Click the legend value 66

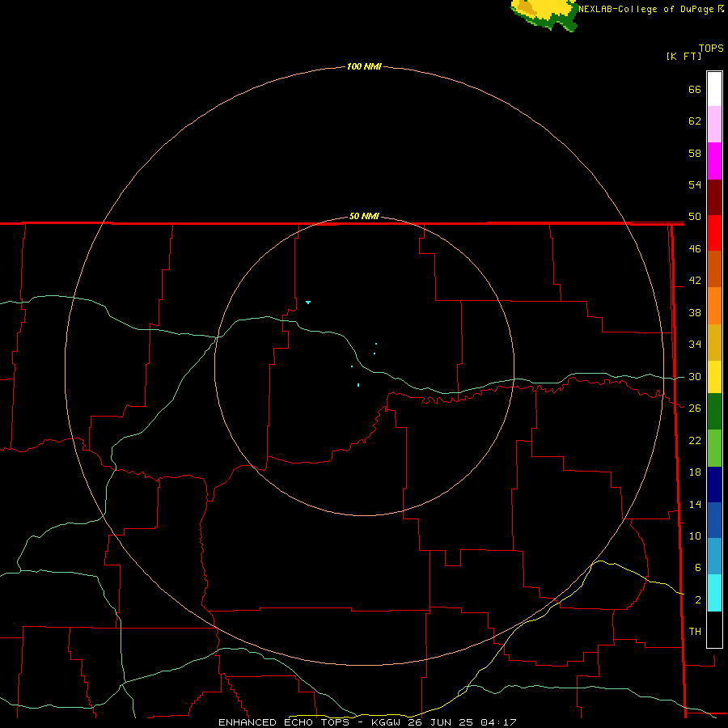pos(695,89)
